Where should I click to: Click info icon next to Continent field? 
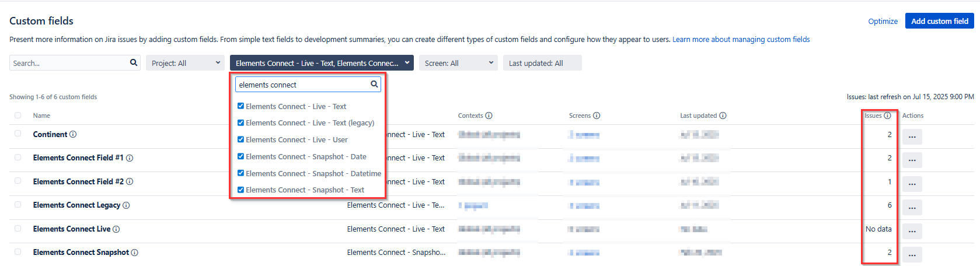click(x=73, y=135)
